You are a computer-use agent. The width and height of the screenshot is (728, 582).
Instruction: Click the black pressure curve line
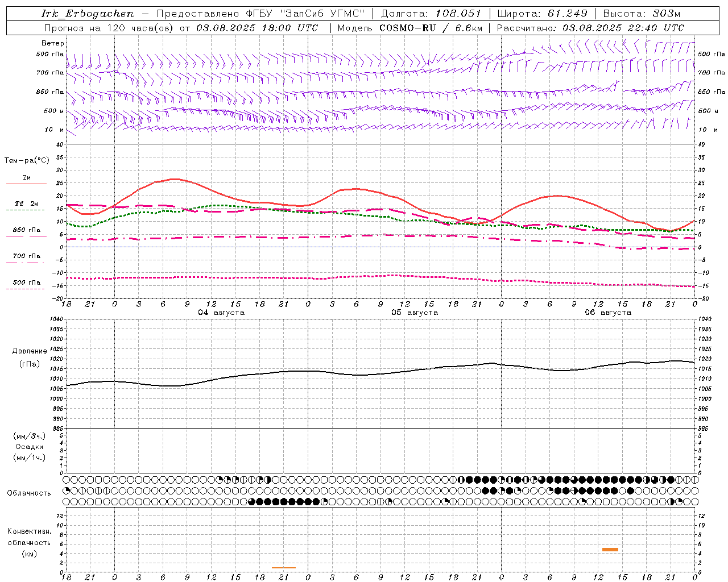point(380,374)
